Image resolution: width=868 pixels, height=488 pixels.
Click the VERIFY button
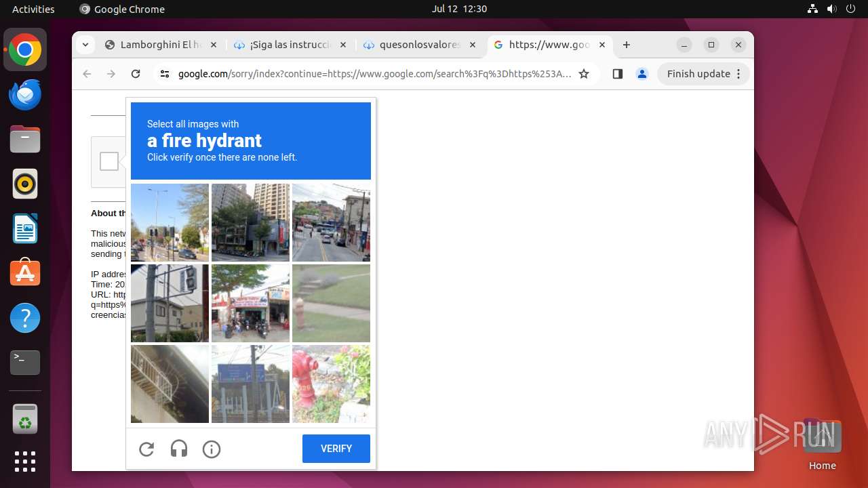336,449
